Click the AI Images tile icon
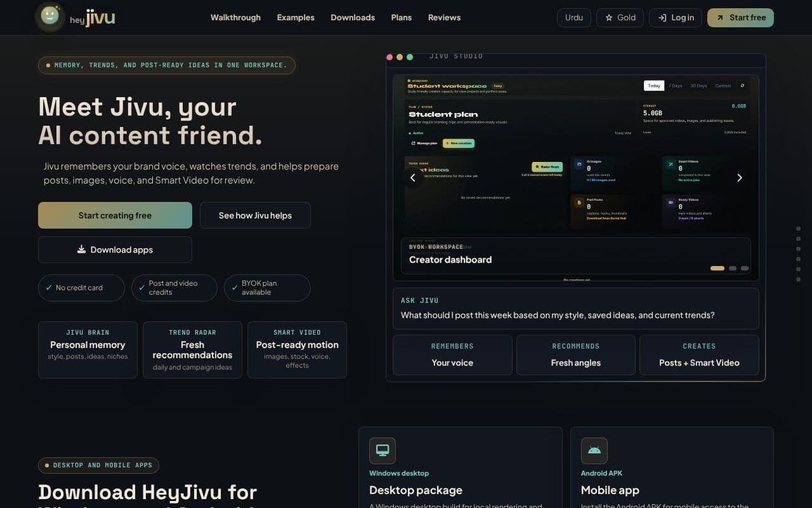Screen dimensions: 812x508 (579, 164)
